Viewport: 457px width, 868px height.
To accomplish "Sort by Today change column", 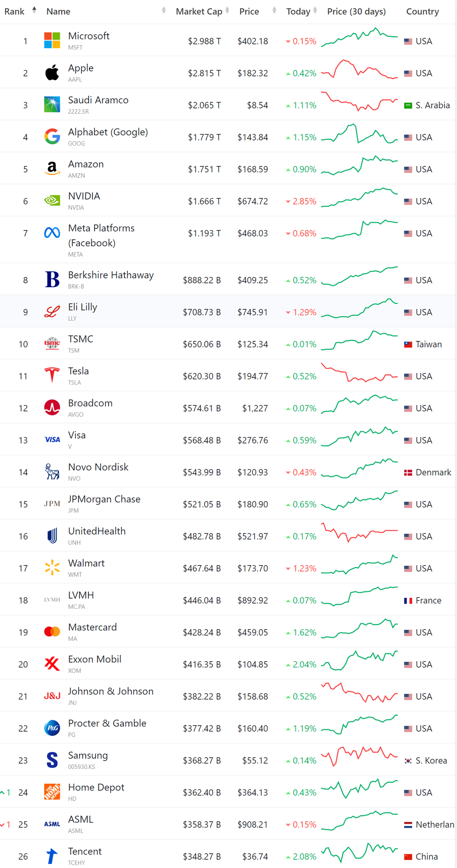I will pyautogui.click(x=298, y=12).
